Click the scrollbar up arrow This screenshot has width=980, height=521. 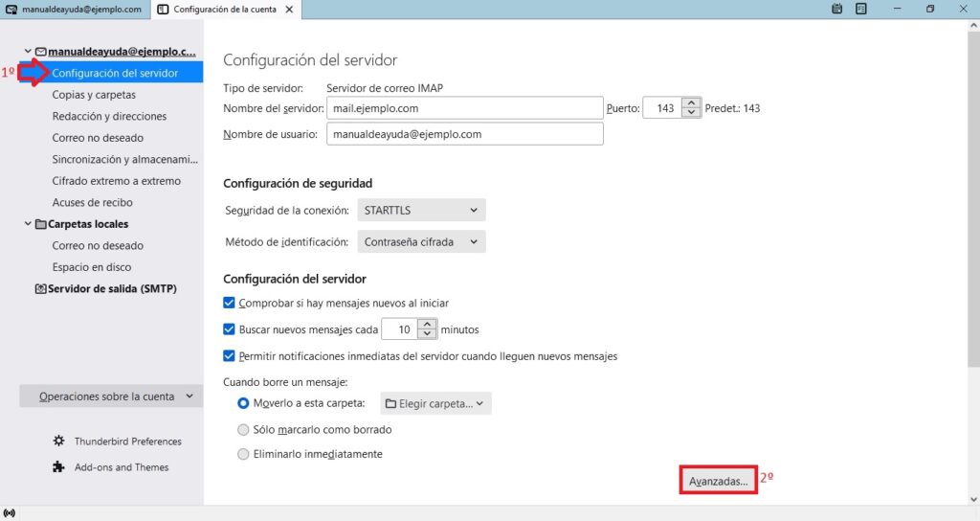point(973,26)
